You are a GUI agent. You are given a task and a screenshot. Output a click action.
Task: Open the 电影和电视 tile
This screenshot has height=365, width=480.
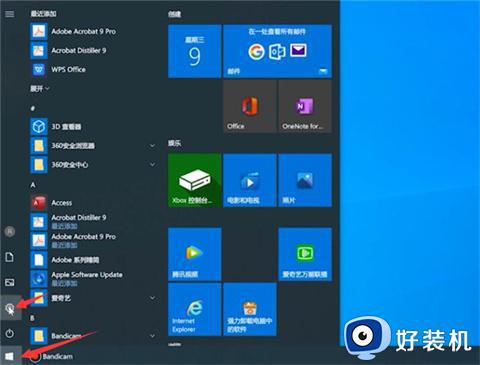coord(250,180)
